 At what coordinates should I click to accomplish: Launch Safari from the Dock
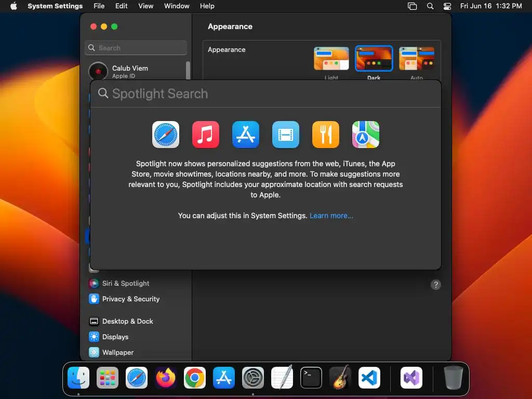tap(137, 378)
